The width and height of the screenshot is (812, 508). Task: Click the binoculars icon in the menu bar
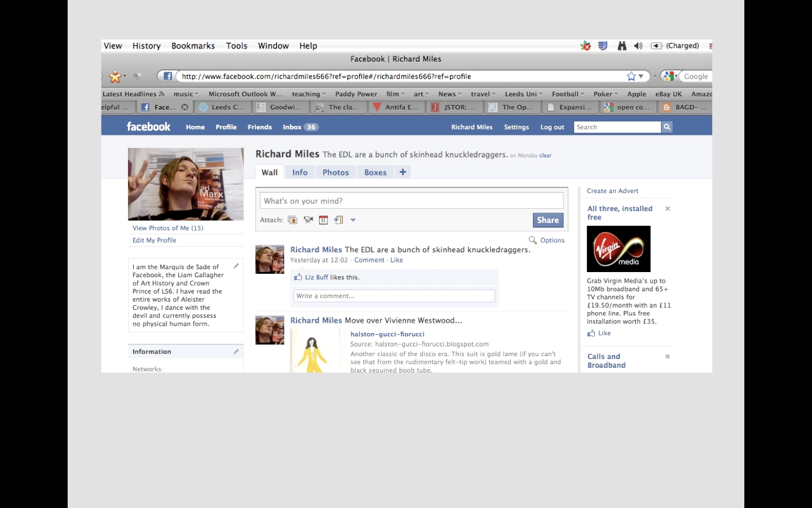coord(622,46)
